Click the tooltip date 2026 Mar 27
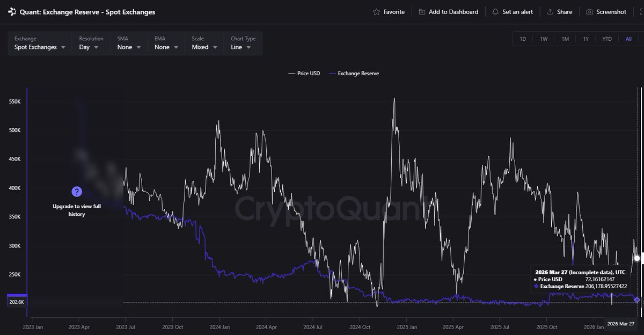The height and width of the screenshot is (335, 644). pos(550,272)
